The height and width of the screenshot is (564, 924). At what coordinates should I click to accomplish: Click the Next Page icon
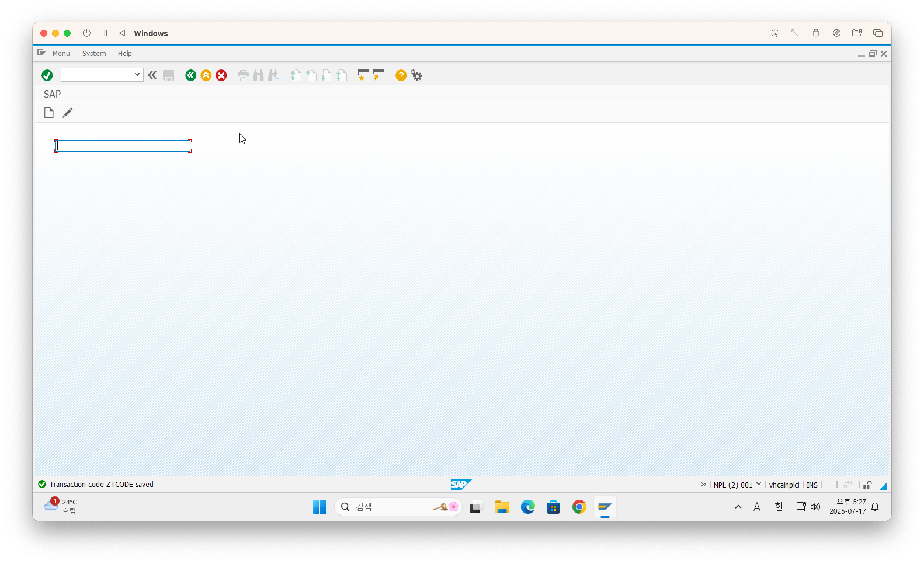point(326,75)
